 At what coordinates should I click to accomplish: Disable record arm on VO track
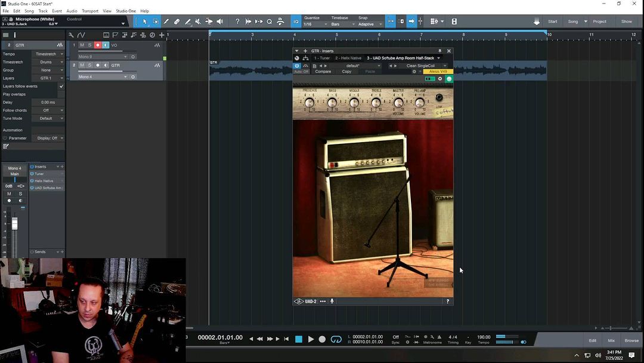click(98, 45)
